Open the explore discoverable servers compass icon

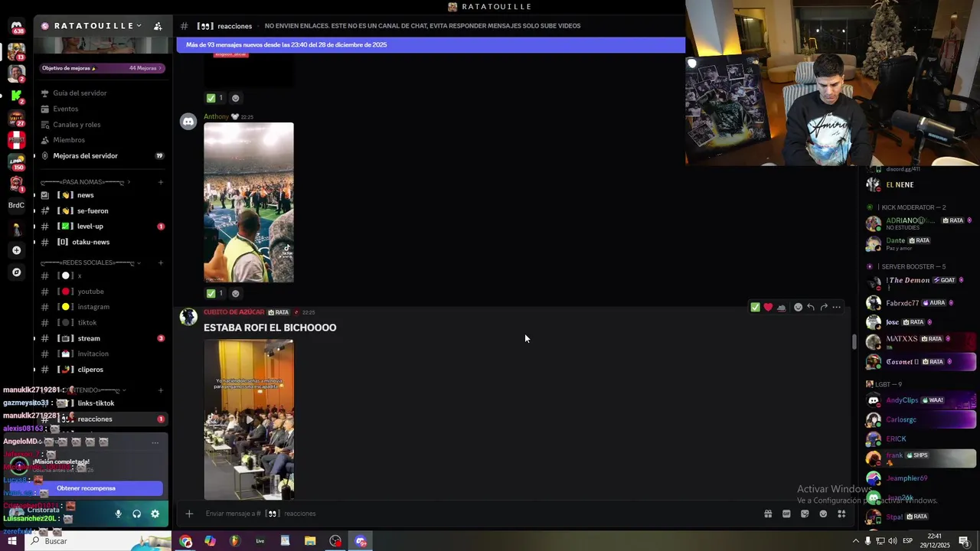pyautogui.click(x=16, y=272)
